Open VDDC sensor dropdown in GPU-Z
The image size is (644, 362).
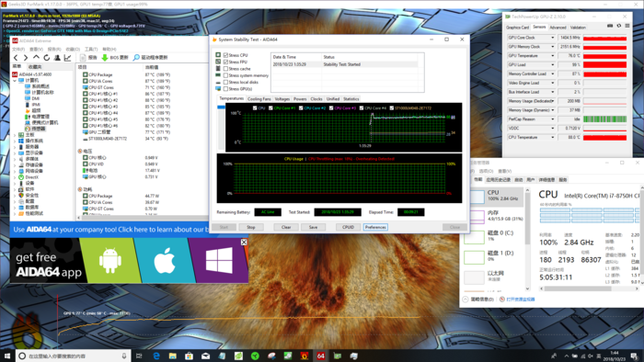point(552,128)
